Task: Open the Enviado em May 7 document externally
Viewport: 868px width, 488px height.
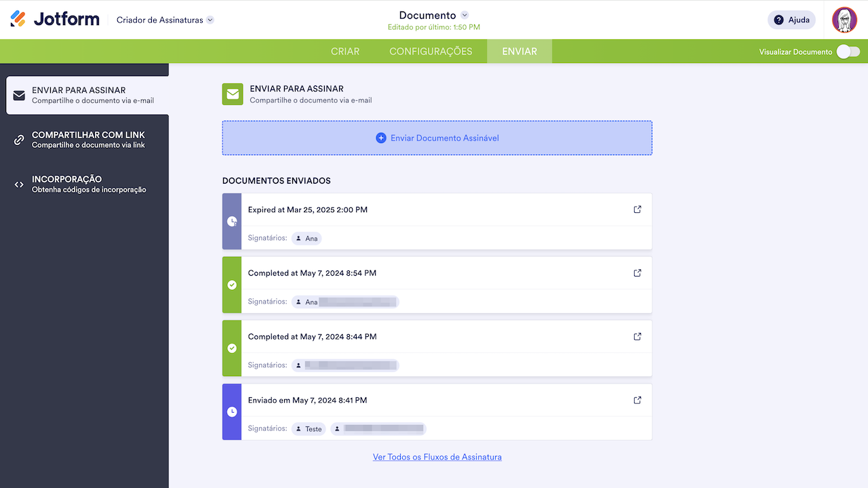Action: pos(637,400)
